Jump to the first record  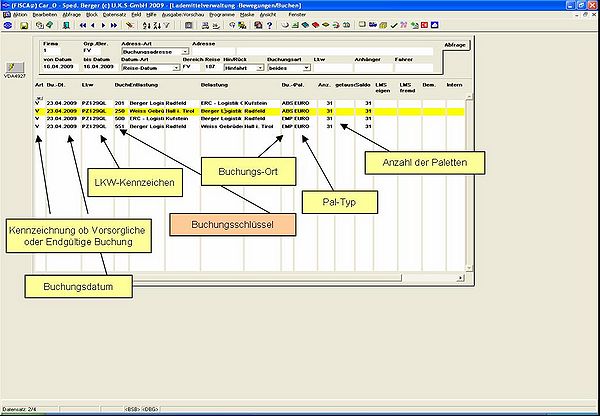coord(83,25)
